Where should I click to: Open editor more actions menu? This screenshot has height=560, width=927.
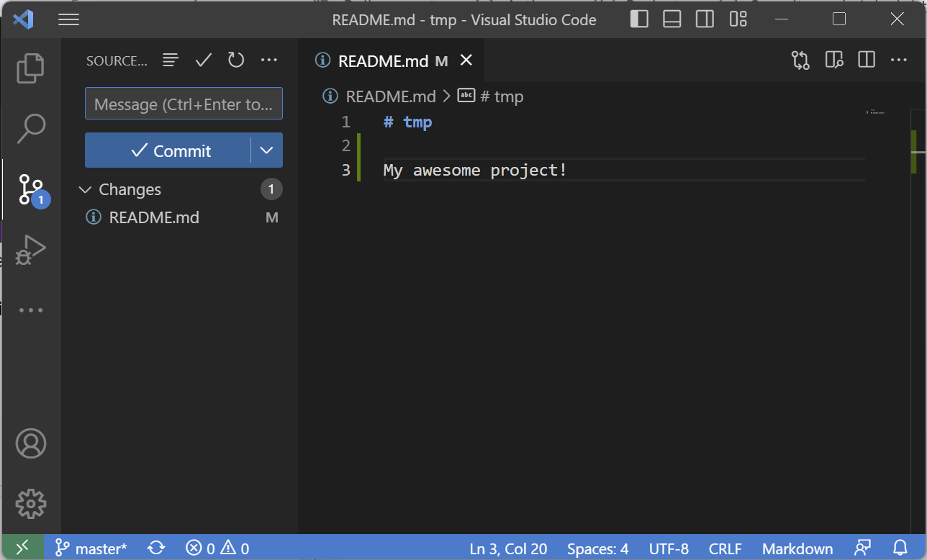pos(899,60)
